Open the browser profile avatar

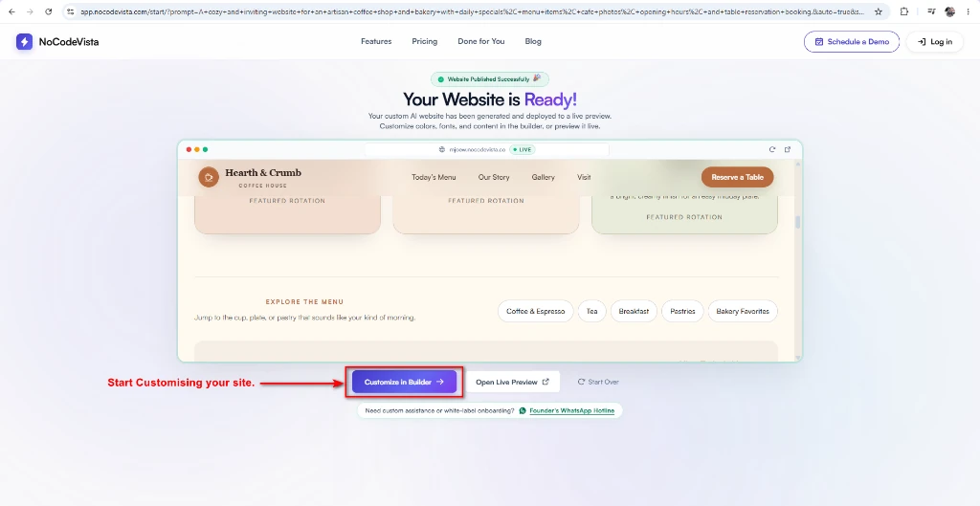pyautogui.click(x=950, y=11)
